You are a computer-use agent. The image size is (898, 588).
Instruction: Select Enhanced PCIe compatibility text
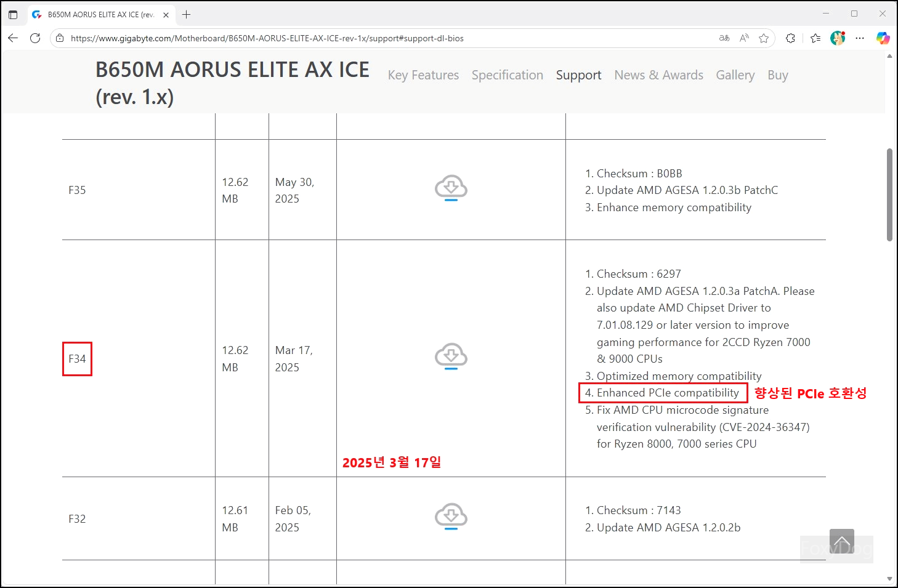[x=668, y=393]
